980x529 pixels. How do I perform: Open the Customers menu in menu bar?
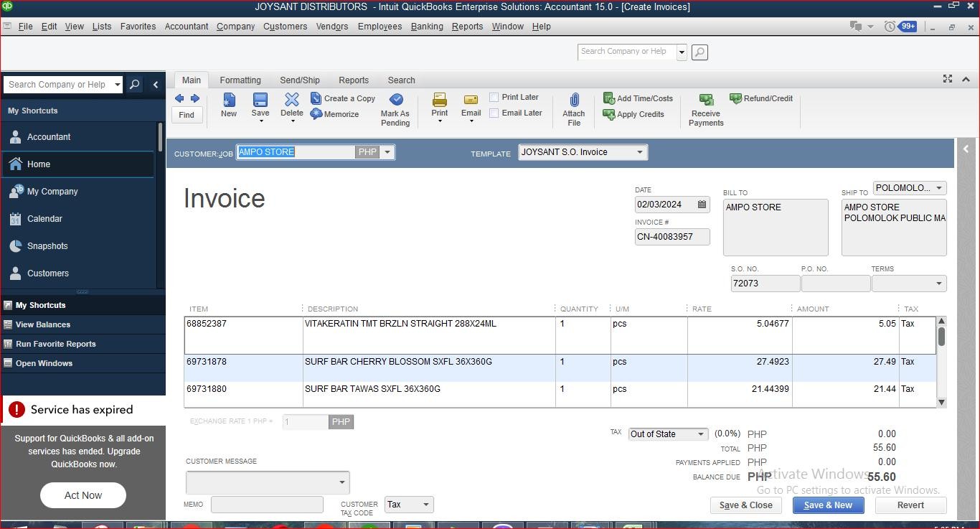tap(285, 27)
